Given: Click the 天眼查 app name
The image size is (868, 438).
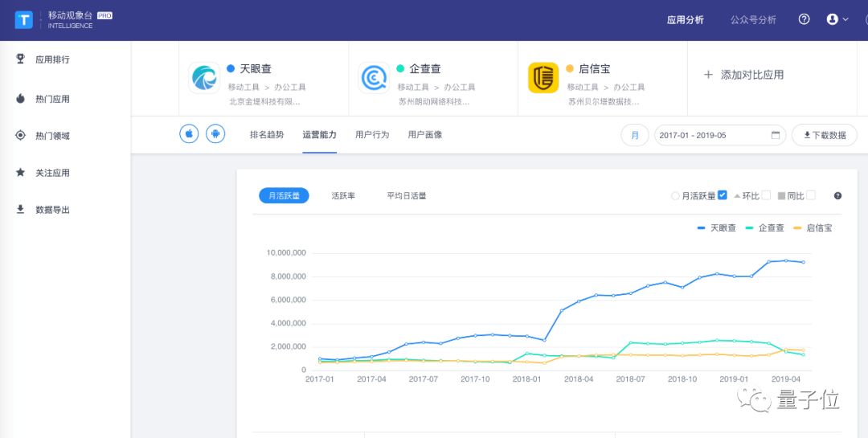Looking at the screenshot, I should click(256, 69).
